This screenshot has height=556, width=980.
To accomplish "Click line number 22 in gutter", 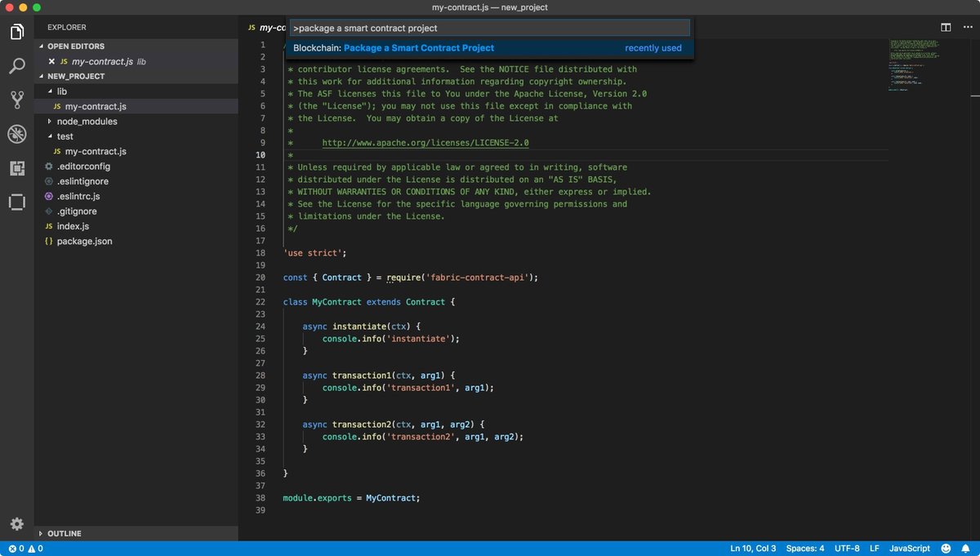I will pos(260,302).
